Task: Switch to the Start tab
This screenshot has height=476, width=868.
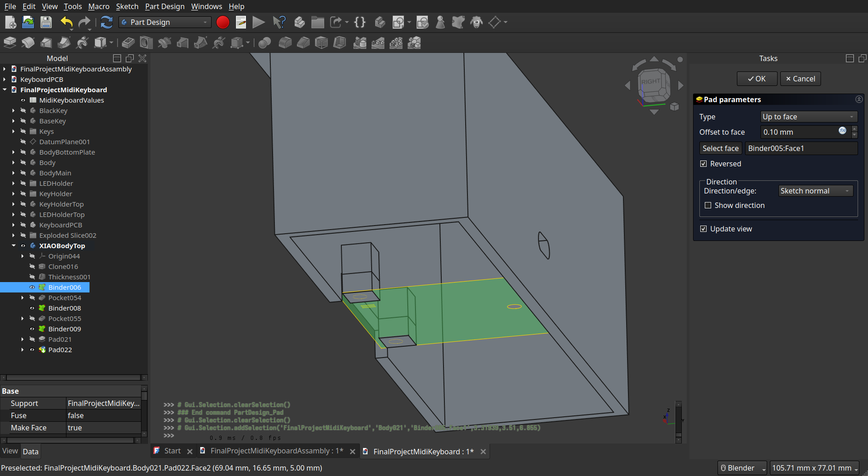Action: click(x=172, y=451)
